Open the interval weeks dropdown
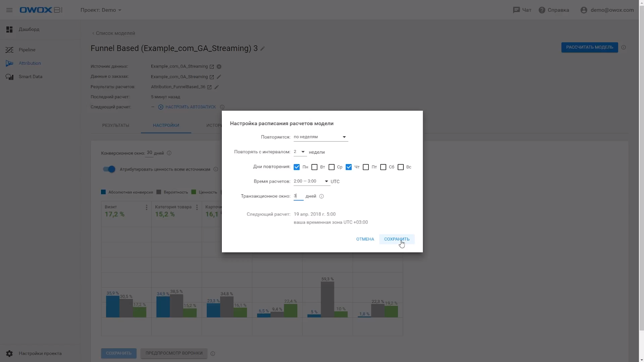 300,152
